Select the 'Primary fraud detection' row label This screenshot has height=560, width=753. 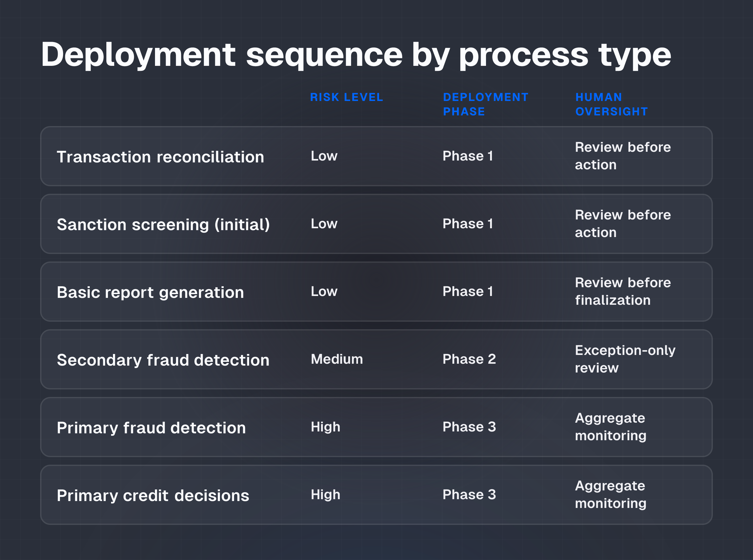pyautogui.click(x=151, y=428)
